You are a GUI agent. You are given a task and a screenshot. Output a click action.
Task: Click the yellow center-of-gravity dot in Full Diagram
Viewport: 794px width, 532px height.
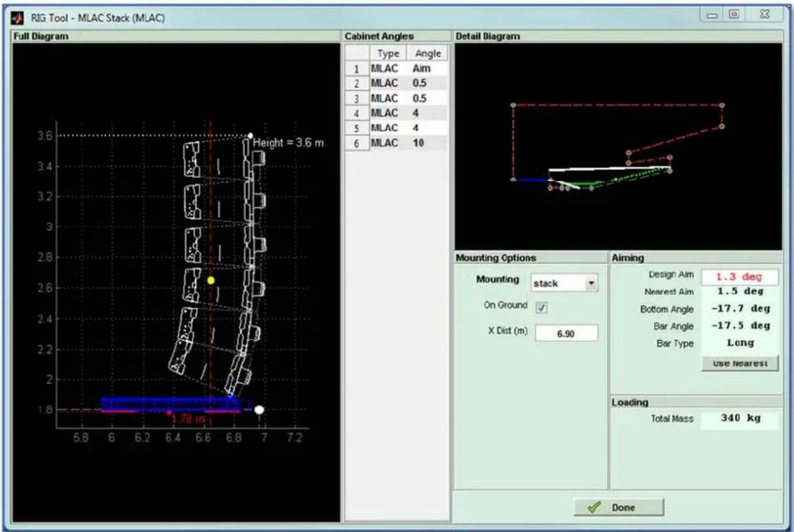tap(211, 280)
